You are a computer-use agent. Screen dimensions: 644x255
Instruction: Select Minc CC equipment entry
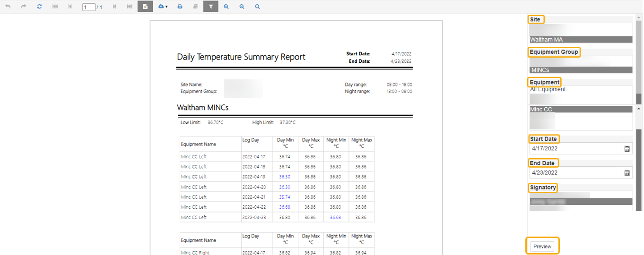click(x=581, y=109)
